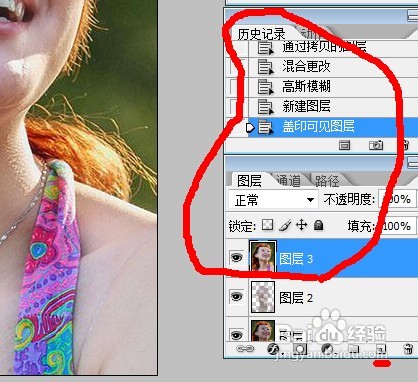Click History step icon beside 盖印可见图层

[x=266, y=127]
